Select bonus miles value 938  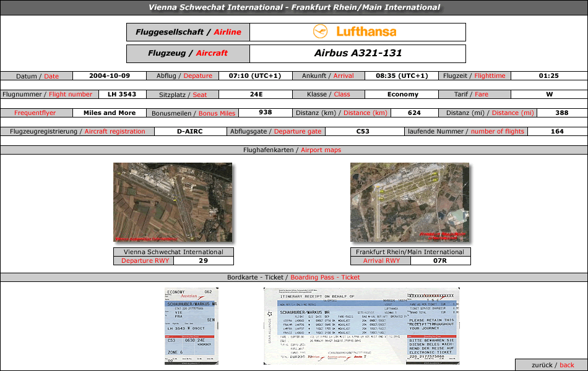click(265, 113)
